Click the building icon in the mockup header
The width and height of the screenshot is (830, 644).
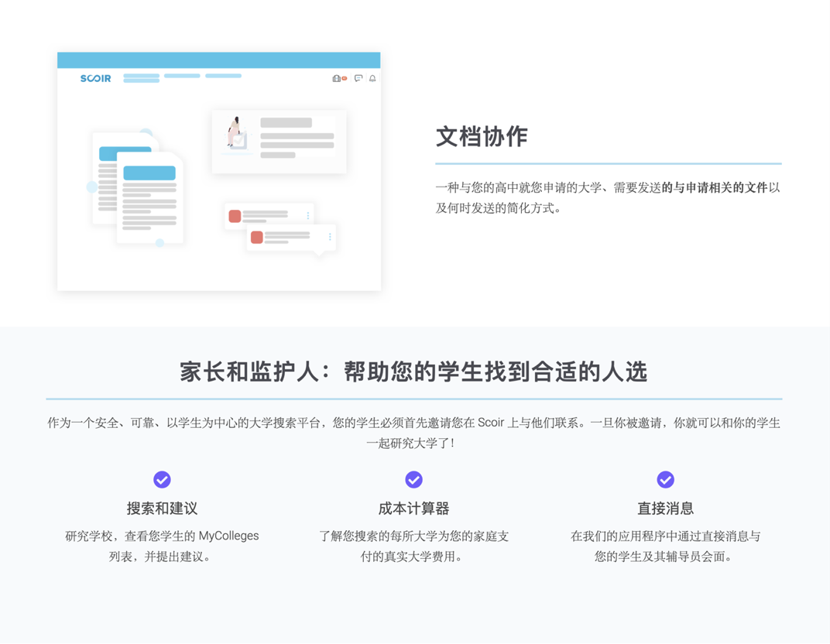coord(336,78)
